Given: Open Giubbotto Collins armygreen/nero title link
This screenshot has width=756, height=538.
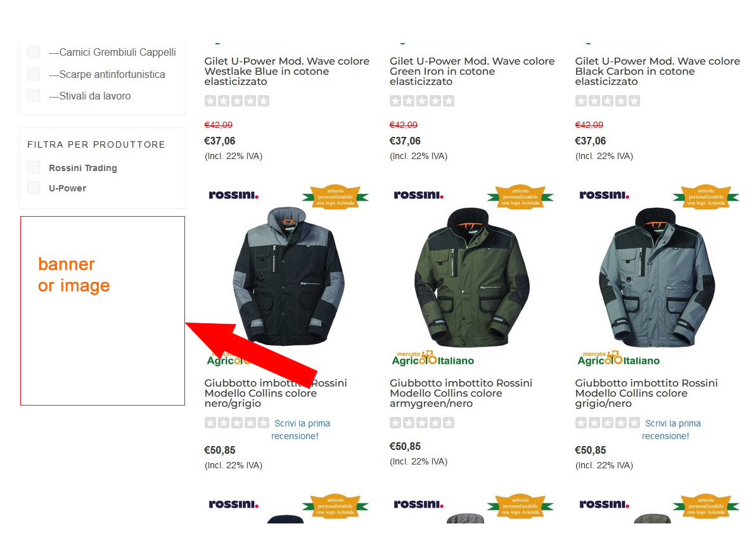Looking at the screenshot, I should 461,393.
